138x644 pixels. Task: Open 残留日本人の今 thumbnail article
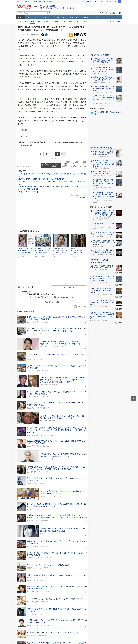[x=28, y=494]
